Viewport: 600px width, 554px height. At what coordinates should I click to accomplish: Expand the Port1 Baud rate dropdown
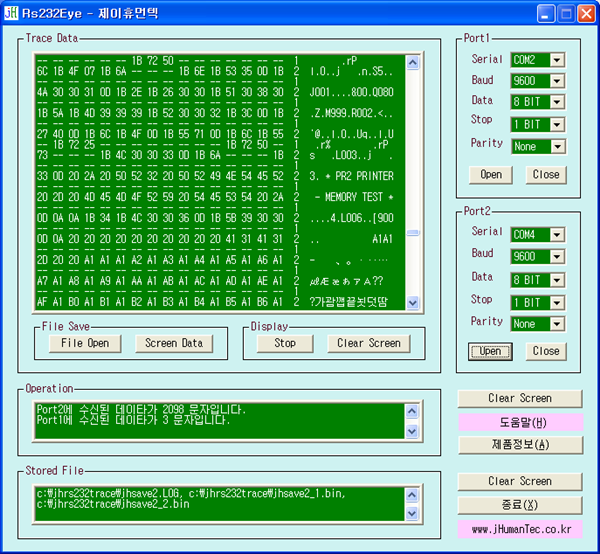pos(556,82)
